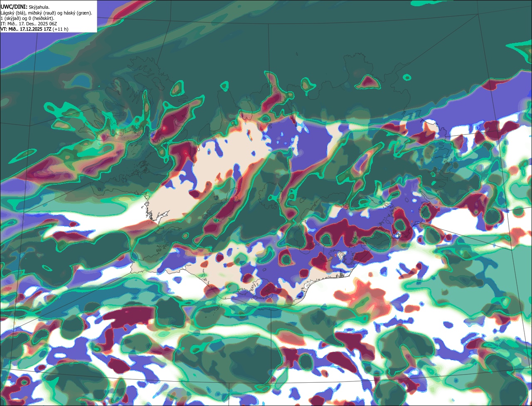
Task: Click the word 'Skýjahula.' in the legend
Action: [x=39, y=7]
